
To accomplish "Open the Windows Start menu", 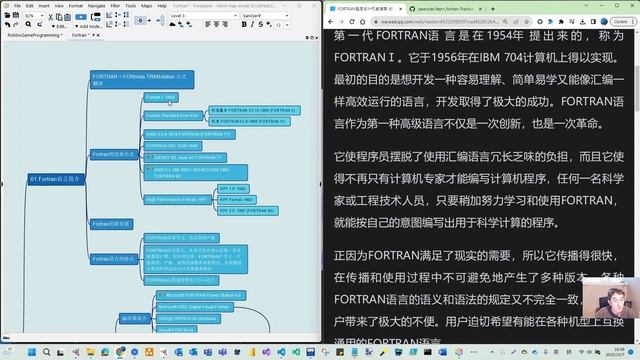I will (32, 352).
